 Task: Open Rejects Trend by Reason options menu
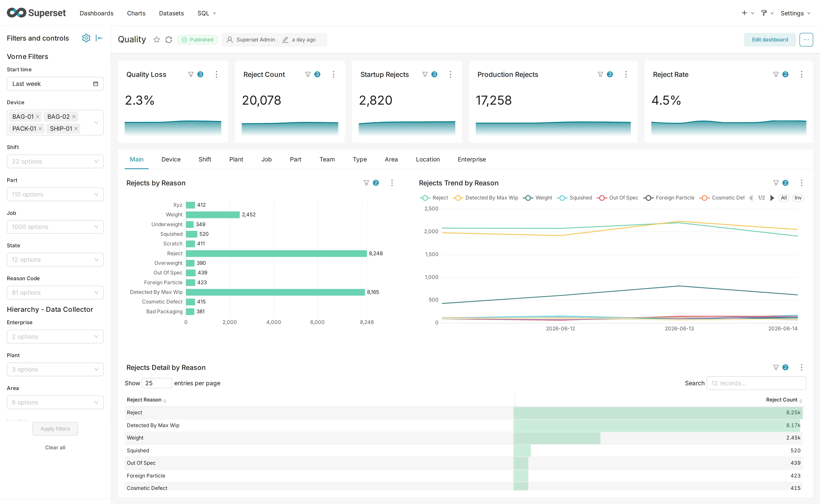coord(802,183)
